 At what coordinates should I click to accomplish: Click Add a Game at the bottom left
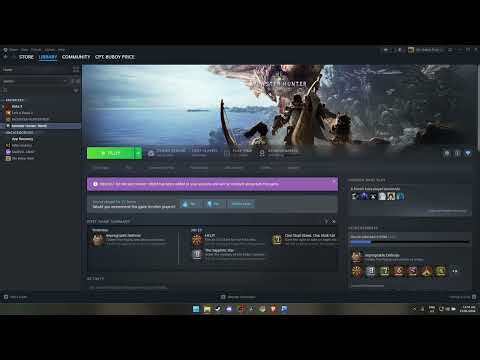[x=15, y=297]
